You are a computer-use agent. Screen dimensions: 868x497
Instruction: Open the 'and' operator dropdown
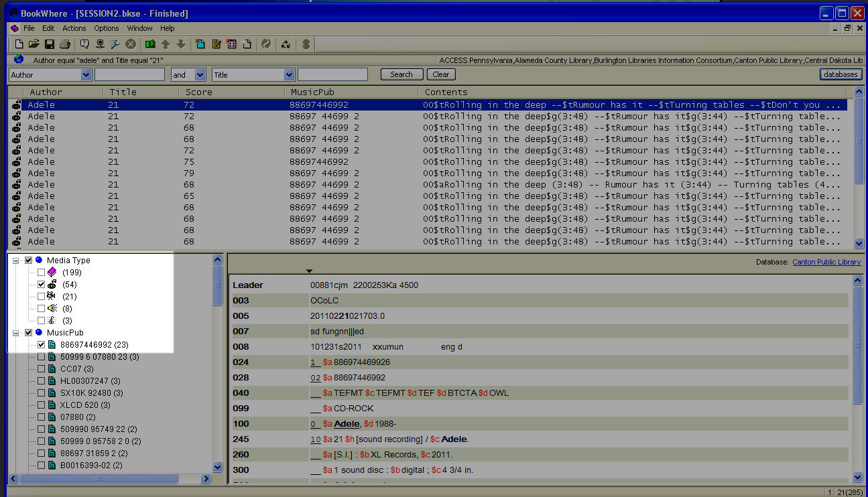(x=200, y=75)
